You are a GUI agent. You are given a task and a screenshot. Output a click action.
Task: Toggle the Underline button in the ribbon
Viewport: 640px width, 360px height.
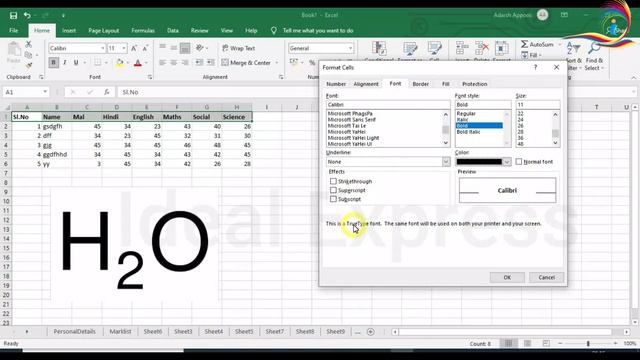click(x=76, y=62)
